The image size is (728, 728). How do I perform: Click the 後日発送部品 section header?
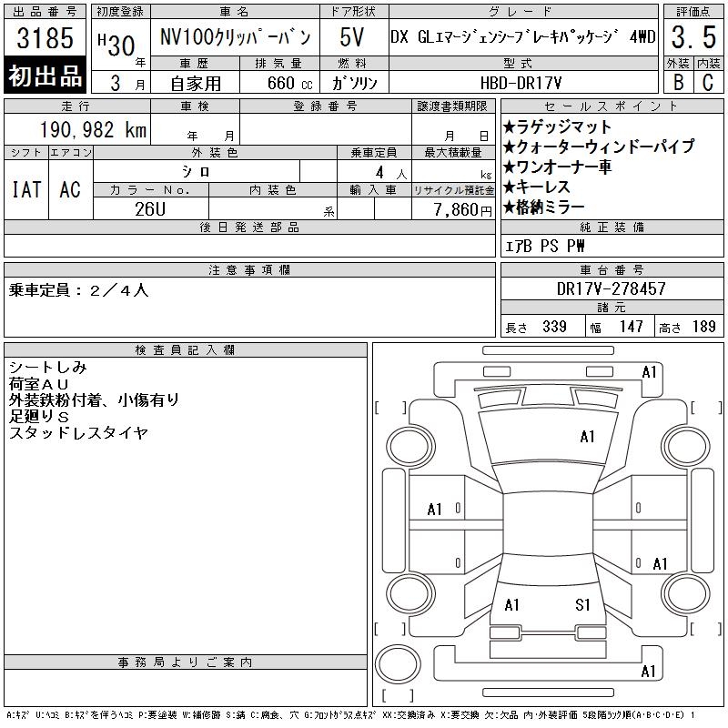coord(249,227)
